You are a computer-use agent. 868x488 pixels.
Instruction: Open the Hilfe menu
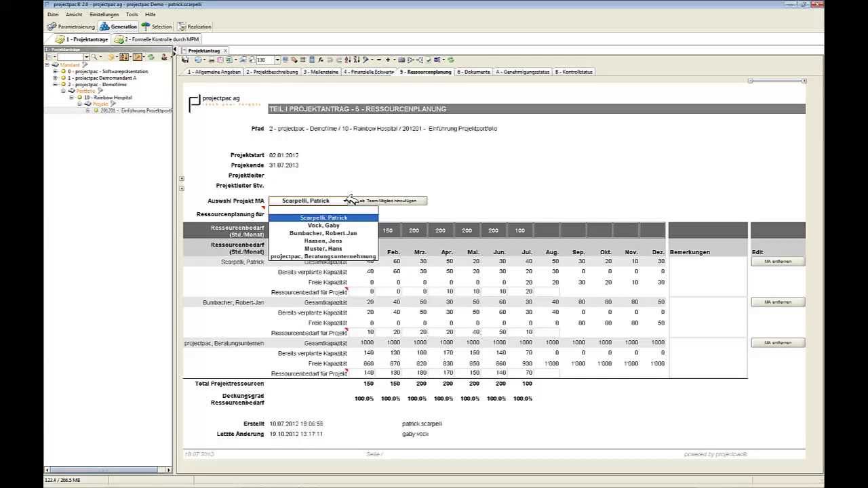pos(151,14)
